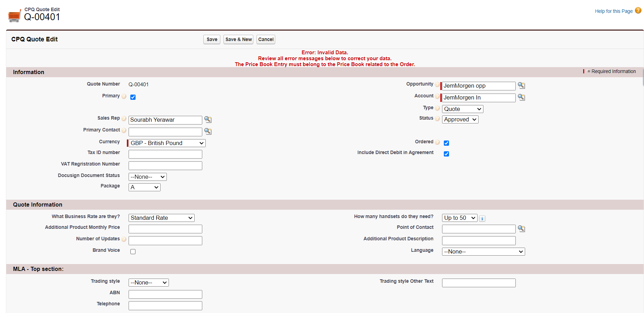Open the Type dropdown

(463, 109)
